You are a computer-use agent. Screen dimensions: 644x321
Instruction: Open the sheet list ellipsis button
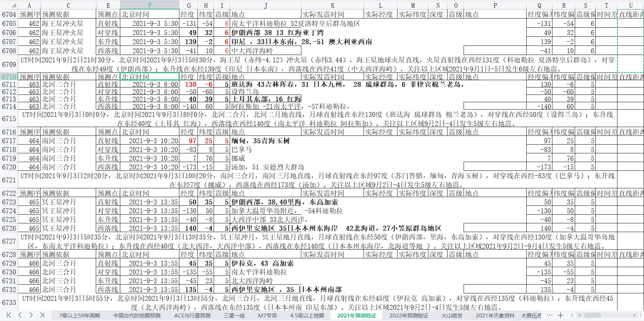pyautogui.click(x=549, y=315)
